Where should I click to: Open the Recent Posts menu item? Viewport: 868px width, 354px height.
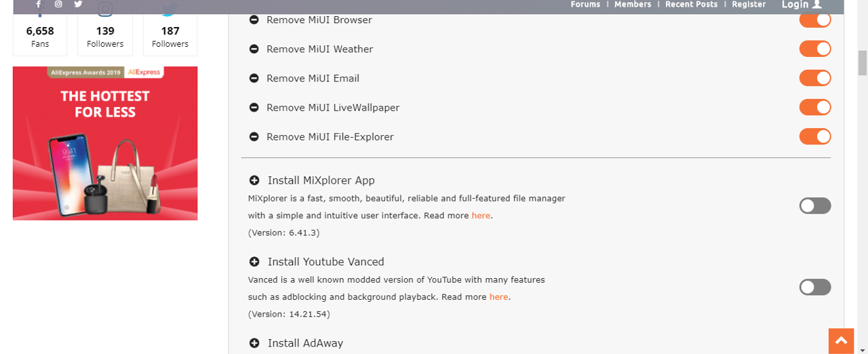pyautogui.click(x=691, y=5)
